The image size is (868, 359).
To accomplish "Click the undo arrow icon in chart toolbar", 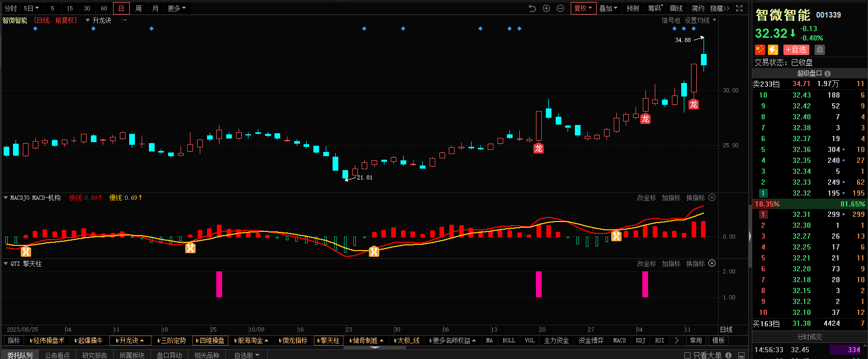I will tap(532, 8).
